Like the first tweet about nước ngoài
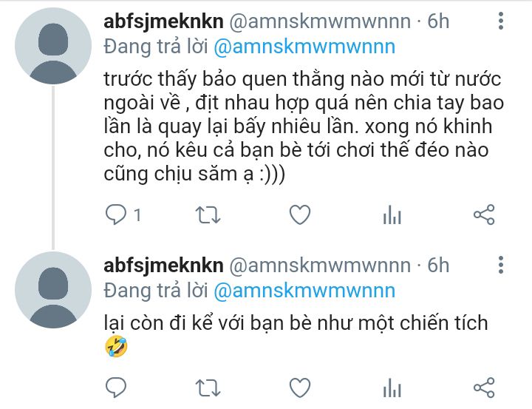532x409 pixels. pyautogui.click(x=300, y=214)
